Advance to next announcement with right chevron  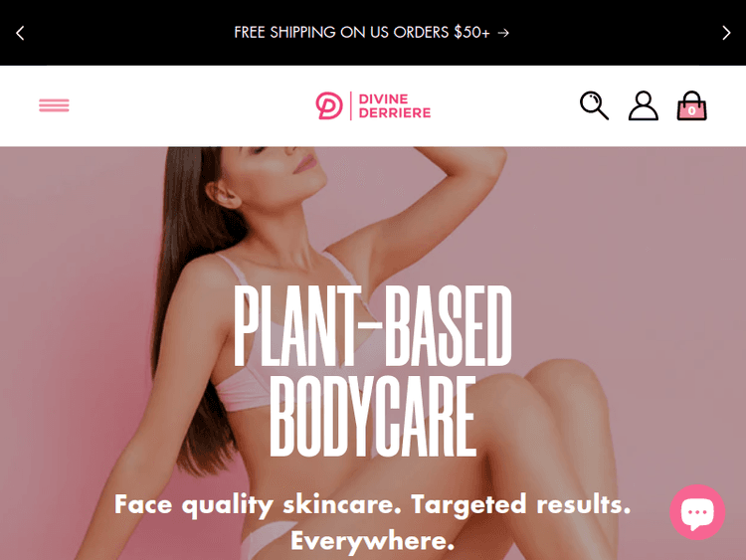tap(726, 33)
